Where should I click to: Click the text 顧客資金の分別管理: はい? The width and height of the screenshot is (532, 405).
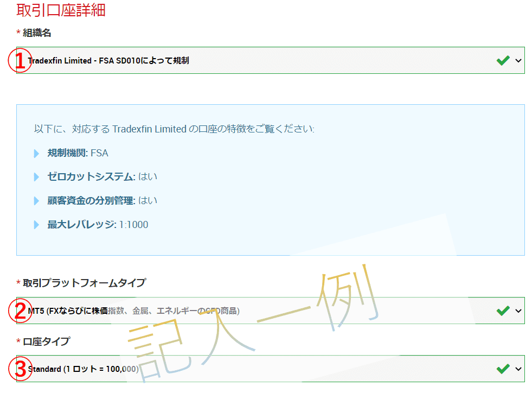point(102,200)
